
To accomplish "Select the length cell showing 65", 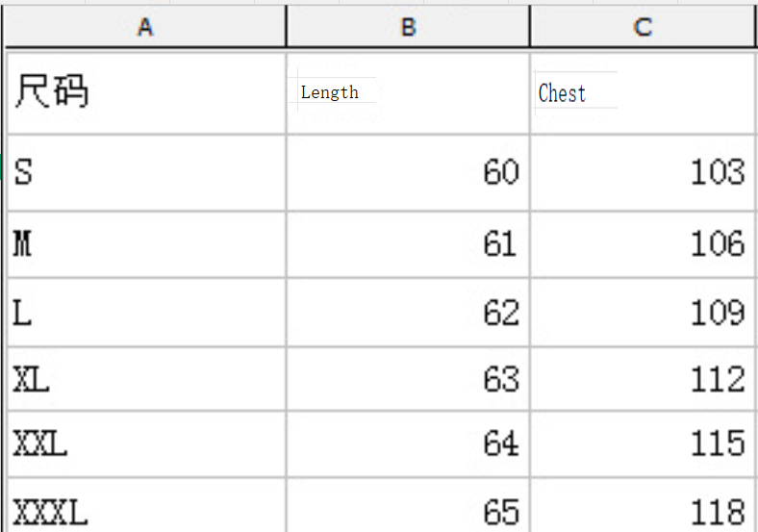I will pyautogui.click(x=408, y=510).
